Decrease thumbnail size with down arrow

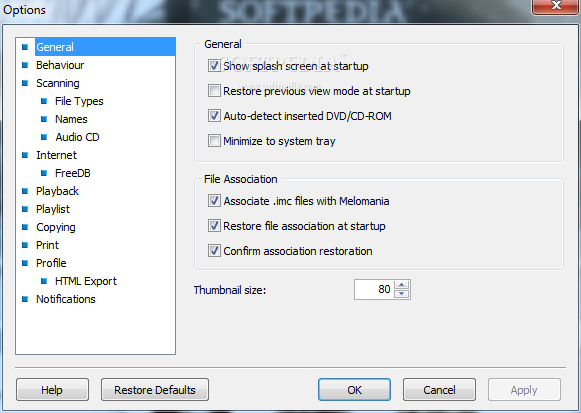[402, 294]
